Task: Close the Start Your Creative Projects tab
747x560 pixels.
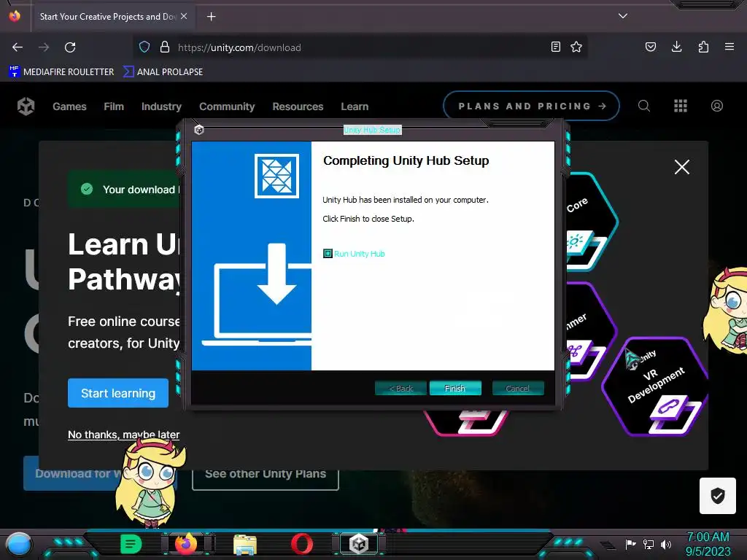Action: coord(184,16)
